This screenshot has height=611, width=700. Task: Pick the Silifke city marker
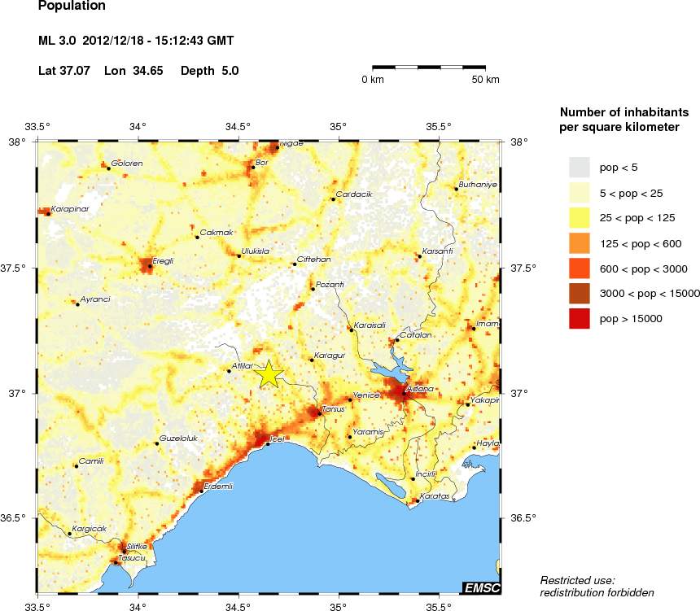[x=124, y=552]
